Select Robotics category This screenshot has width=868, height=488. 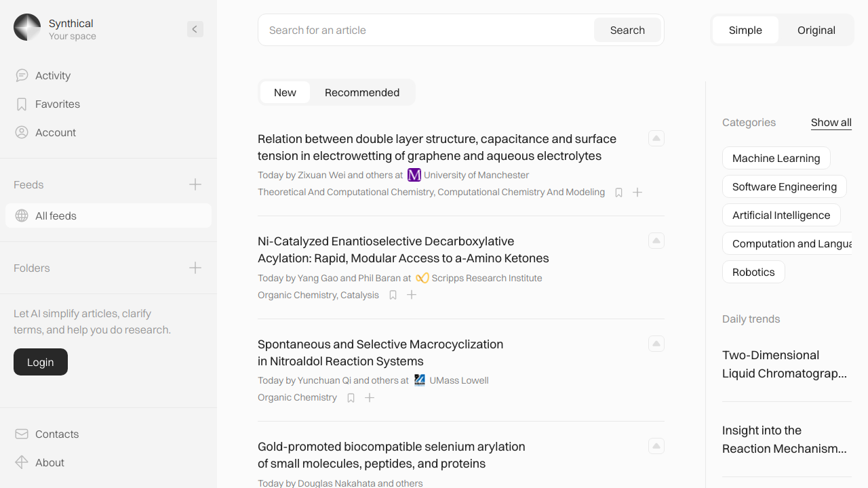point(753,272)
